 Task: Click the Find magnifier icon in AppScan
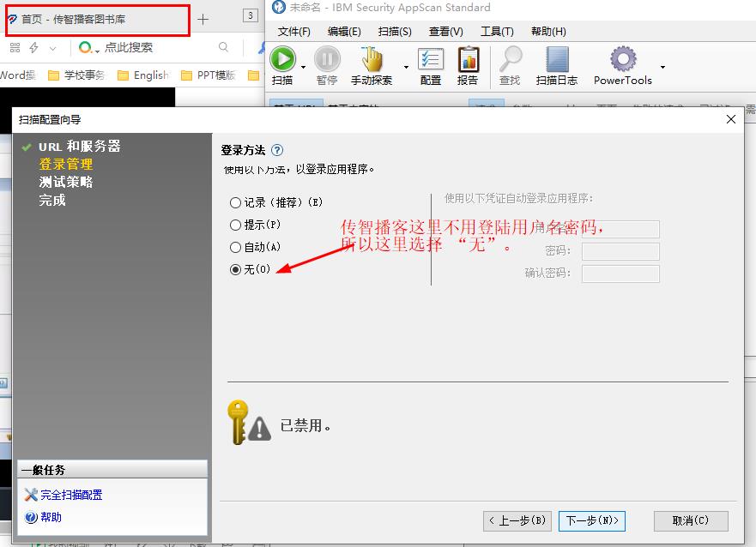pos(510,59)
